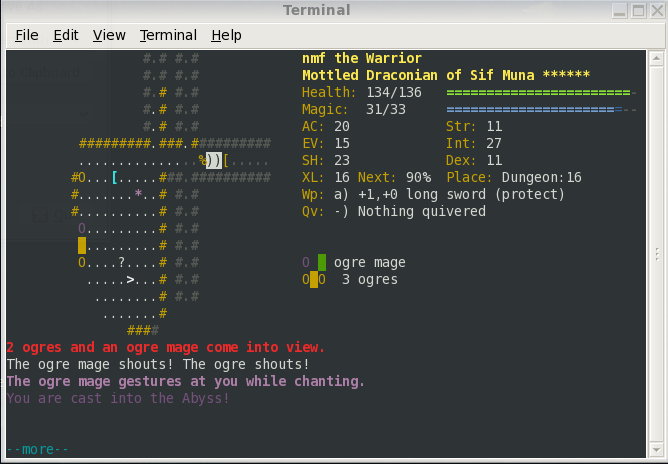Click the vertical scrollbar handle grip
Screen dimensions: 668x464
[x=656, y=254]
